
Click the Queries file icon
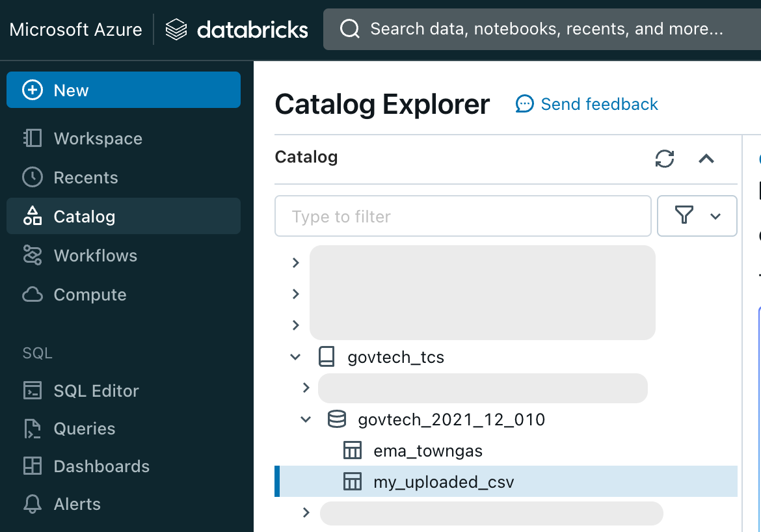pos(33,429)
